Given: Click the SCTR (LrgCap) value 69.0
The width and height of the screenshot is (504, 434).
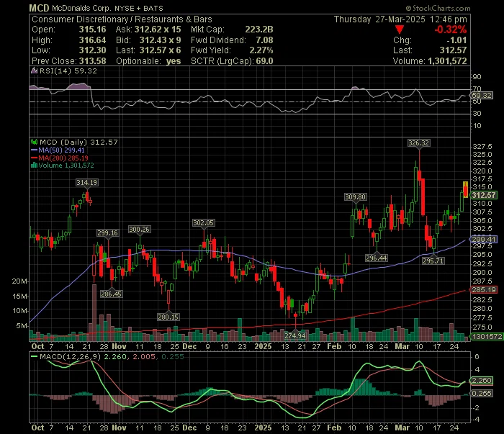Looking at the screenshot, I should click(x=264, y=61).
